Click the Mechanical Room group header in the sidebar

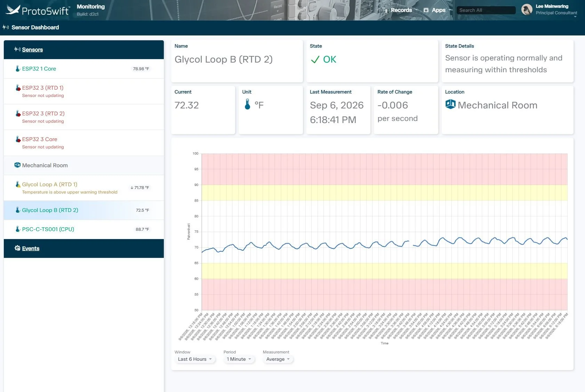click(84, 165)
